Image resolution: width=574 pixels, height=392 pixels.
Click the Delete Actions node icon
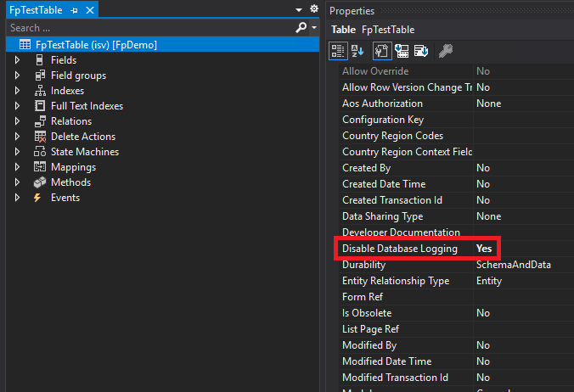(x=40, y=137)
